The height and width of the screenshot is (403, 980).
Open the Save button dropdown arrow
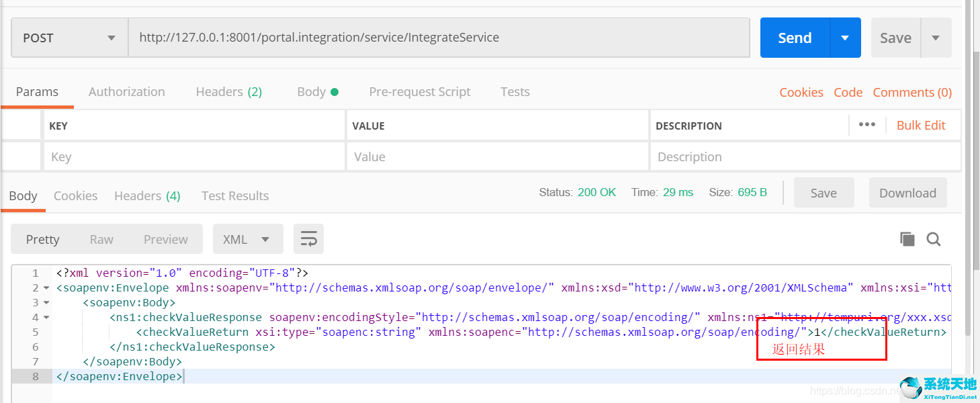935,38
